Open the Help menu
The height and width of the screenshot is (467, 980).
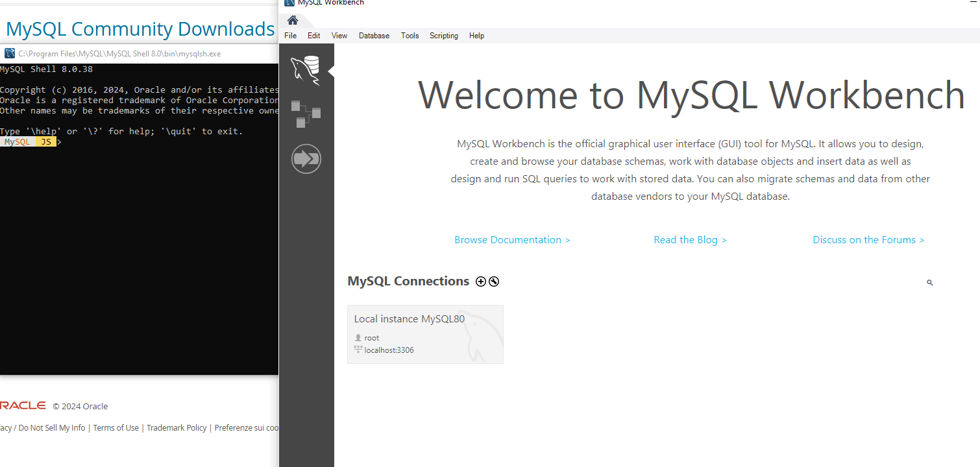point(476,36)
